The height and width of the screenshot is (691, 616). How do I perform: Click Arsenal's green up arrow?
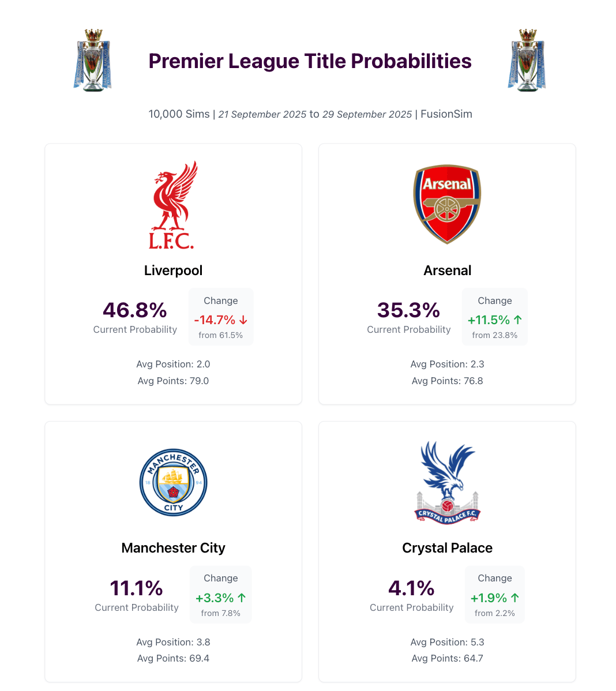[517, 320]
